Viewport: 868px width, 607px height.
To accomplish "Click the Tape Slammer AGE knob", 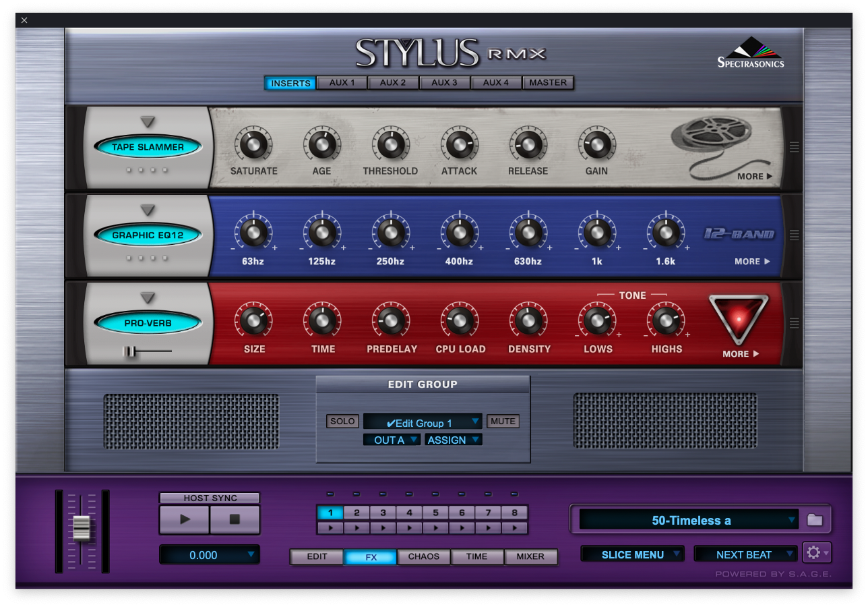I will [x=322, y=144].
